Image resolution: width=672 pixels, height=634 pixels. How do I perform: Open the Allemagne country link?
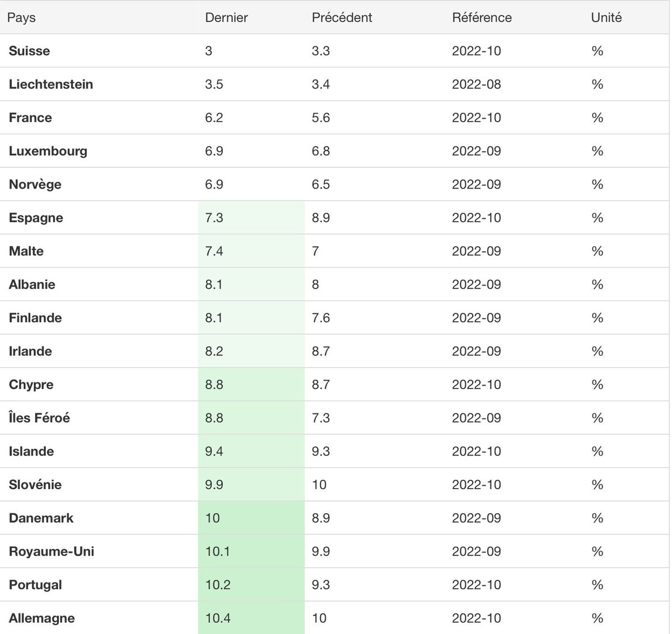coord(42,618)
